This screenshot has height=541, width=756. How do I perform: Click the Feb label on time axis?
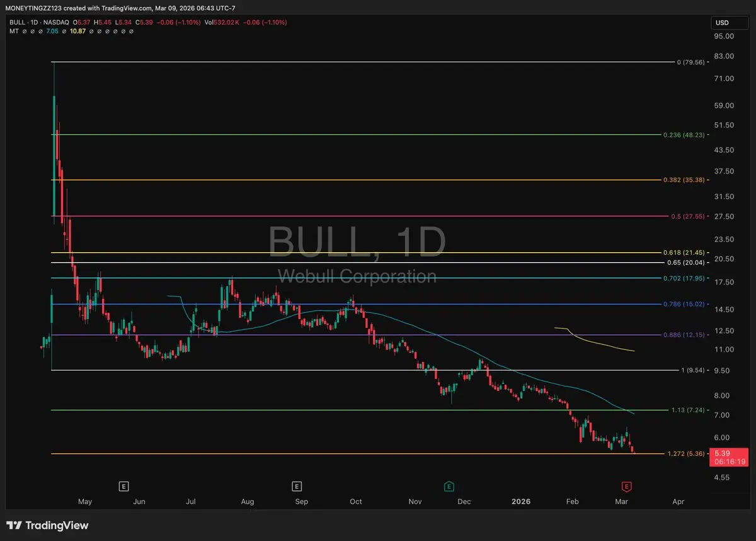tap(573, 502)
